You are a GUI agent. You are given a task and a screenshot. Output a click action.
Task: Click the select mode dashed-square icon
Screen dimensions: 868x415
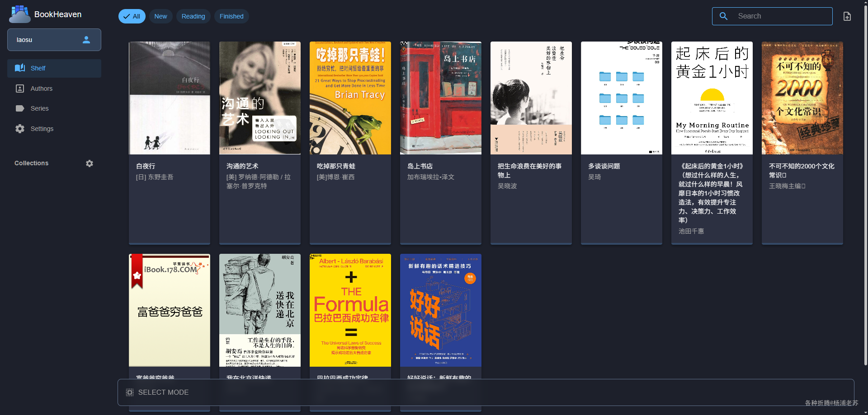click(x=130, y=392)
